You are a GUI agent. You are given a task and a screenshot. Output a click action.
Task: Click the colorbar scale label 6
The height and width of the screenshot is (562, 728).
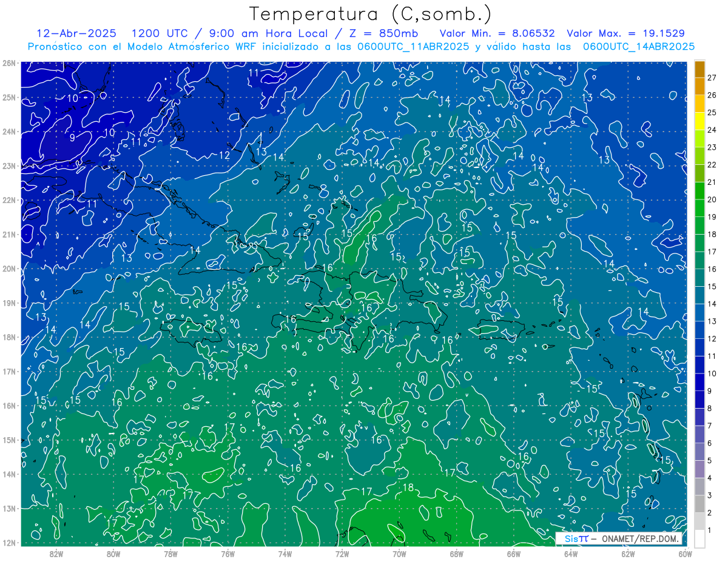tap(709, 443)
